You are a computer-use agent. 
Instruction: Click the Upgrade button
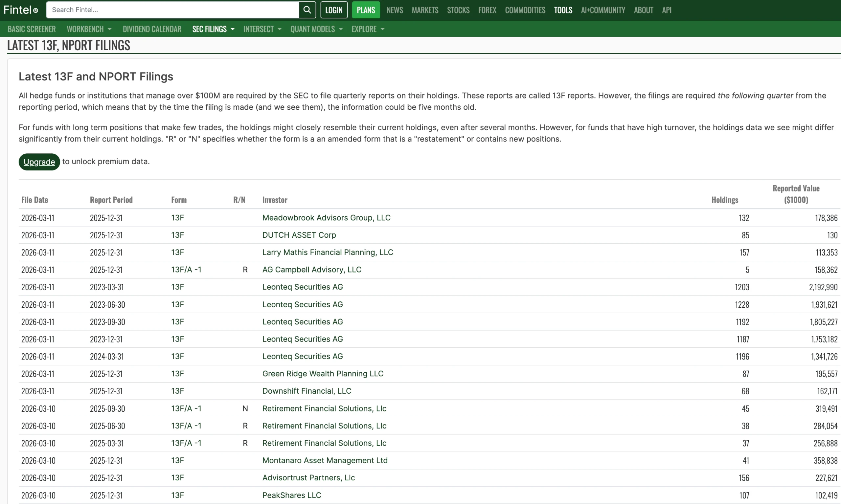click(x=39, y=162)
